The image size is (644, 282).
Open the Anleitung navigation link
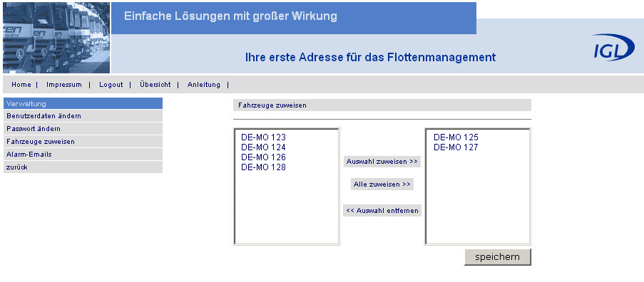(204, 85)
